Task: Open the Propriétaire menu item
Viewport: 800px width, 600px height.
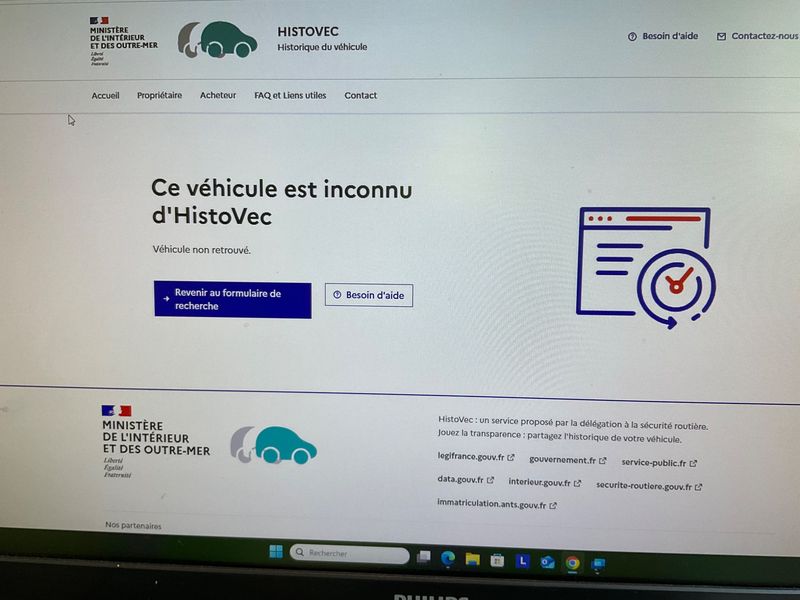Action: coord(159,95)
